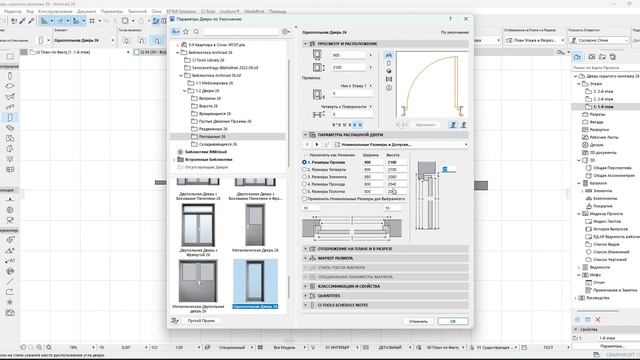
Task: Open folder view icon in door library
Action: [x=176, y=31]
